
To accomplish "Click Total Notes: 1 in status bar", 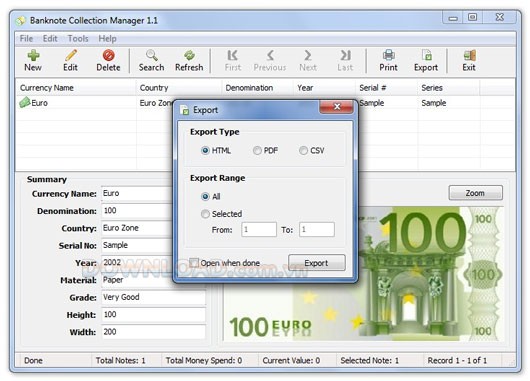I will pos(121,360).
